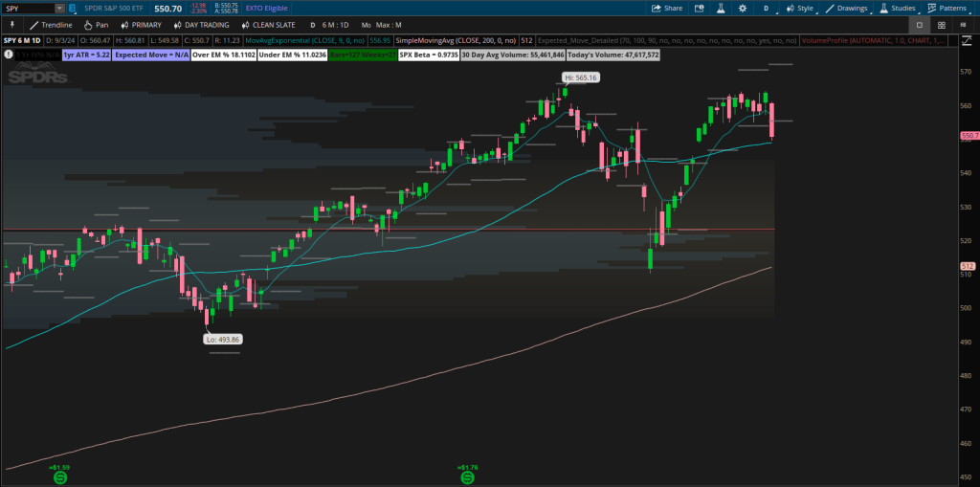This screenshot has width=980, height=487.
Task: Open the Patterns menu
Action: point(947,8)
